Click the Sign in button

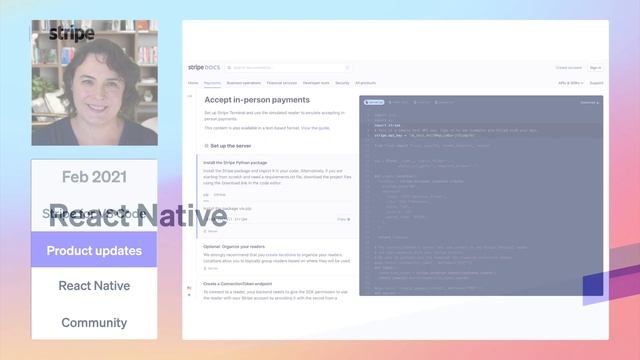[x=596, y=68]
